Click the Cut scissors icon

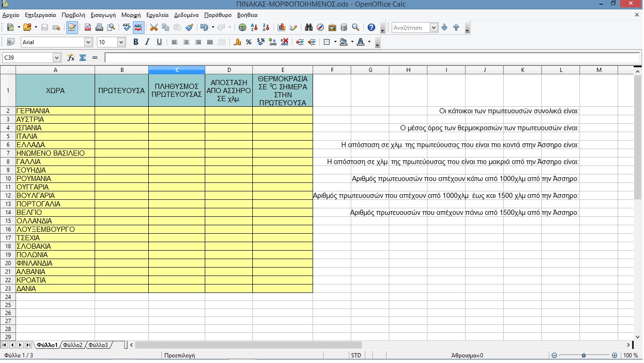coord(154,27)
